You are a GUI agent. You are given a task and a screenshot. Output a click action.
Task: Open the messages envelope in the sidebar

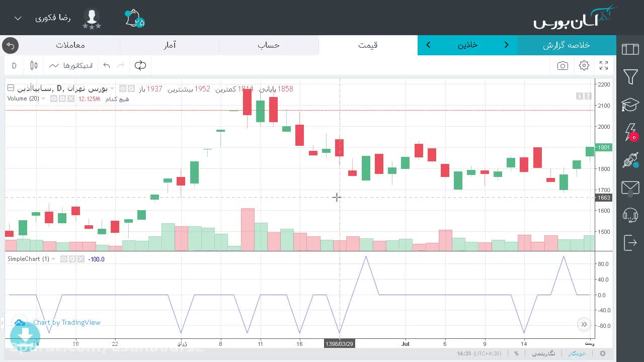(630, 188)
